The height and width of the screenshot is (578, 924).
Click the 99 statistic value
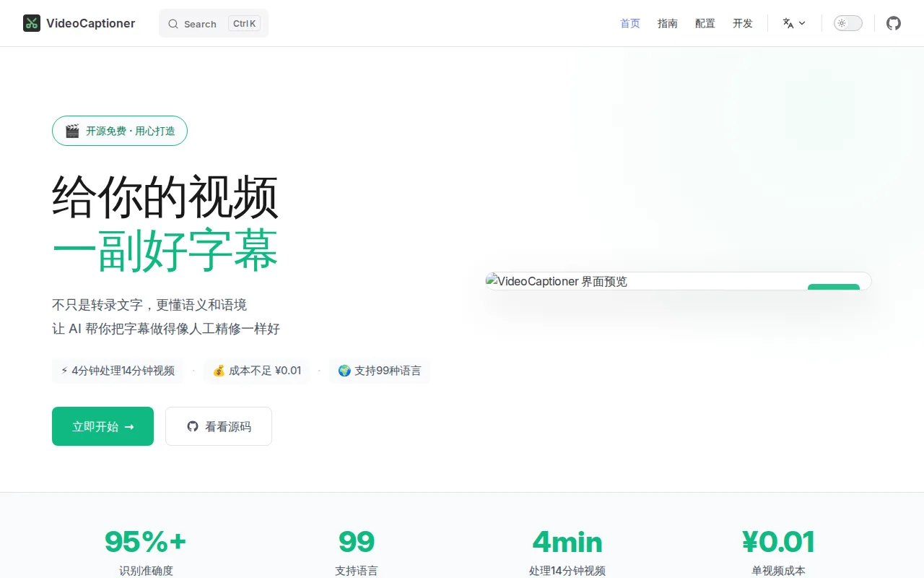(357, 542)
